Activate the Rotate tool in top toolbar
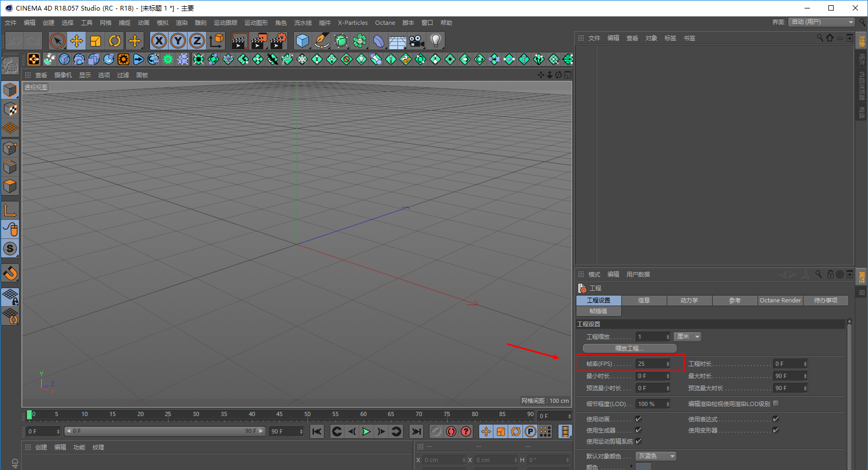This screenshot has width=868, height=470. tap(115, 41)
